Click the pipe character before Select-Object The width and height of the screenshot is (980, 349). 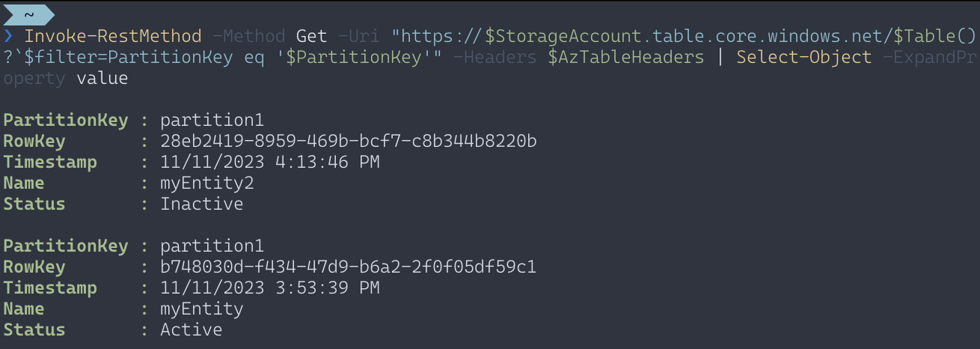click(x=720, y=57)
